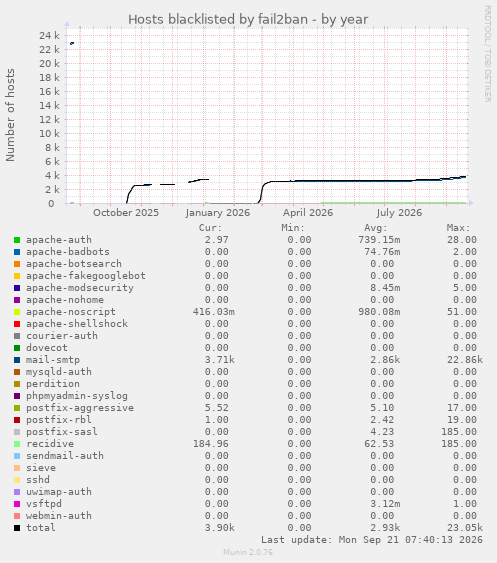Image resolution: width=497 pixels, height=563 pixels.
Task: Click the mail-smtp dark blue legend swatch
Action: 17,360
